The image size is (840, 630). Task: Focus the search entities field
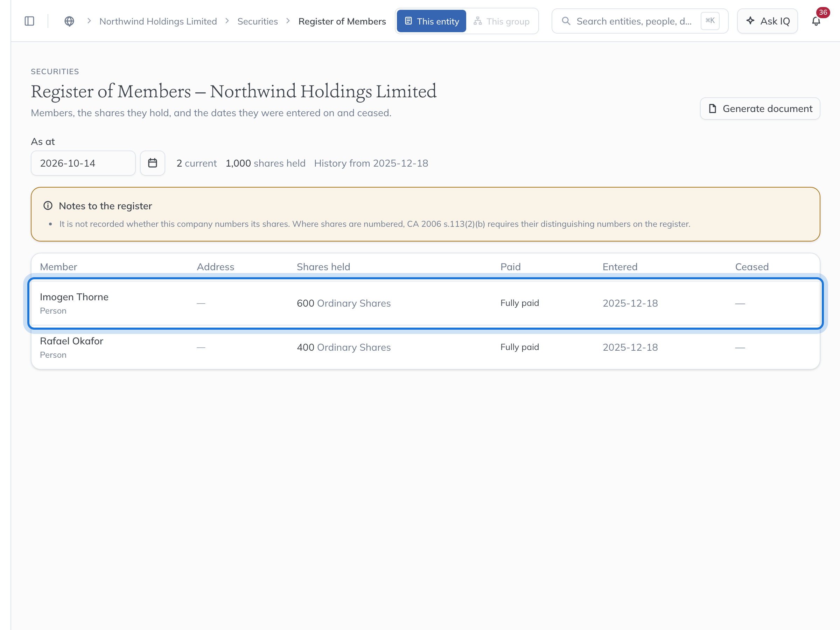pos(640,21)
